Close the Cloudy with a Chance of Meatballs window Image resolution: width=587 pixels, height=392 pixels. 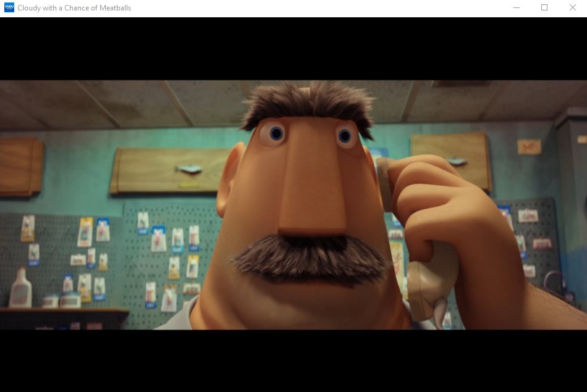pos(573,7)
